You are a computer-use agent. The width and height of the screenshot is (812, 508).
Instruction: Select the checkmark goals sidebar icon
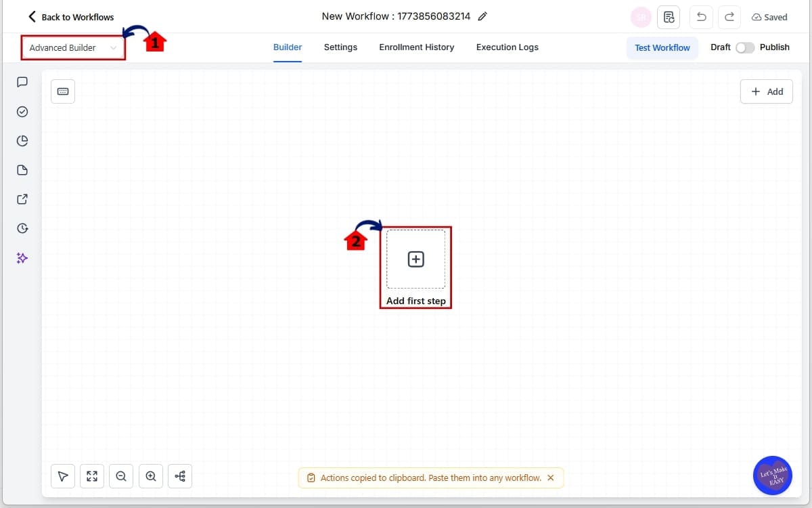22,111
